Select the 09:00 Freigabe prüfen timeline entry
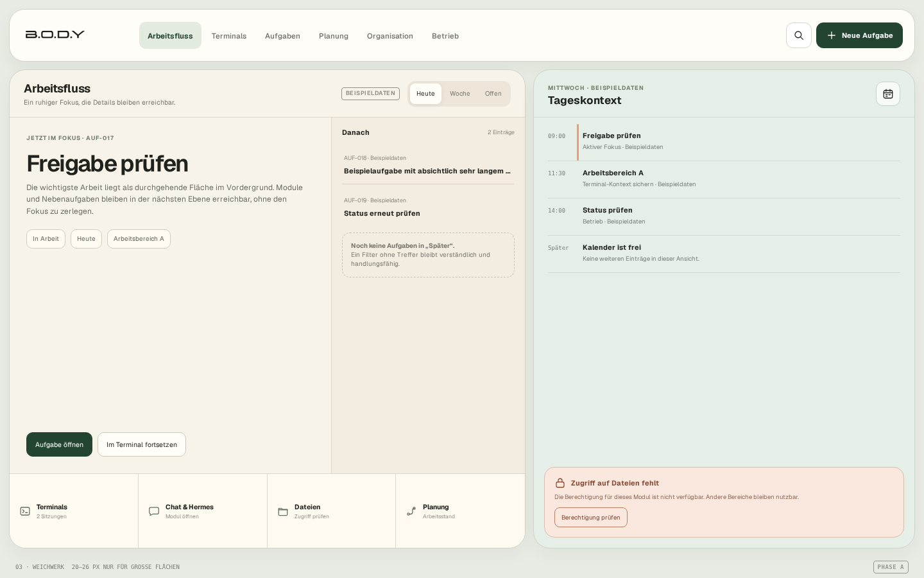924x578 pixels. point(724,142)
